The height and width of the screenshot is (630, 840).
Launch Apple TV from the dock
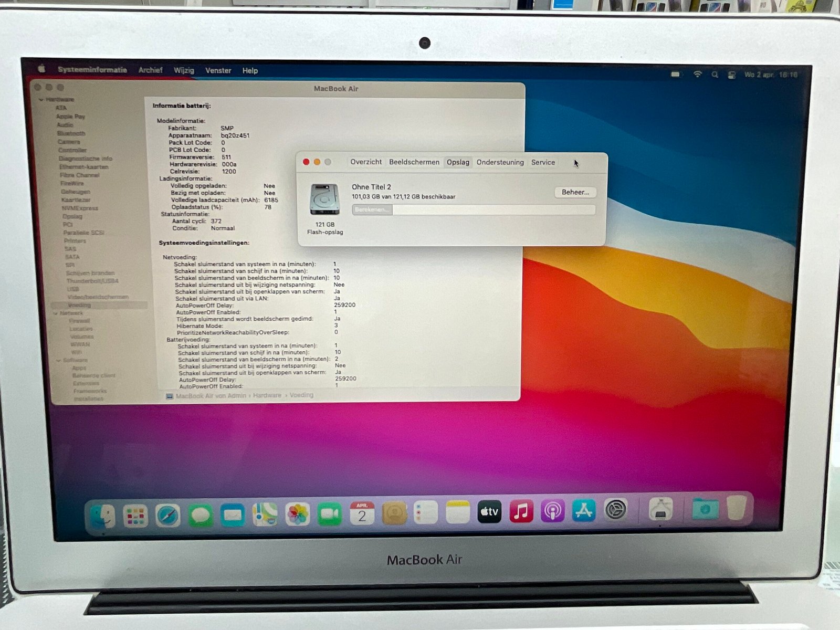[x=489, y=511]
